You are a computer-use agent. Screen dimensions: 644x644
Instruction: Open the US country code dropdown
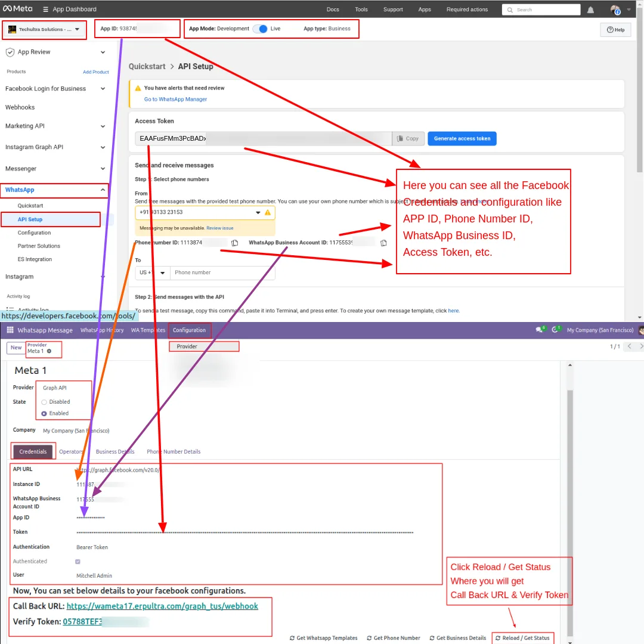coord(152,273)
